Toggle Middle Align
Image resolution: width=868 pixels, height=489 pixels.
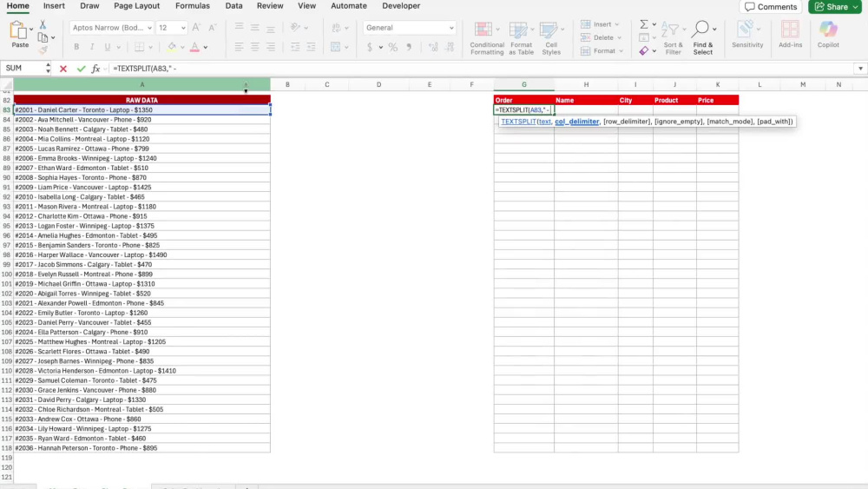[x=254, y=28]
